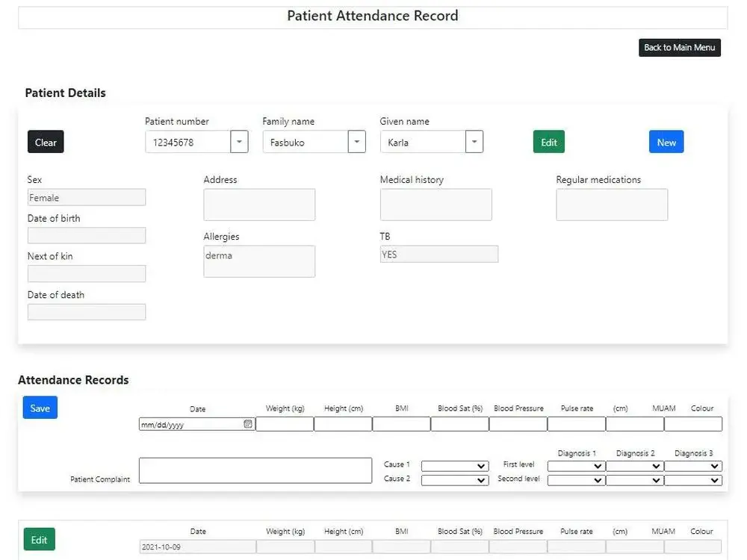747x560 pixels.
Task: Click the saved record date 2021-10-09
Action: point(198,547)
